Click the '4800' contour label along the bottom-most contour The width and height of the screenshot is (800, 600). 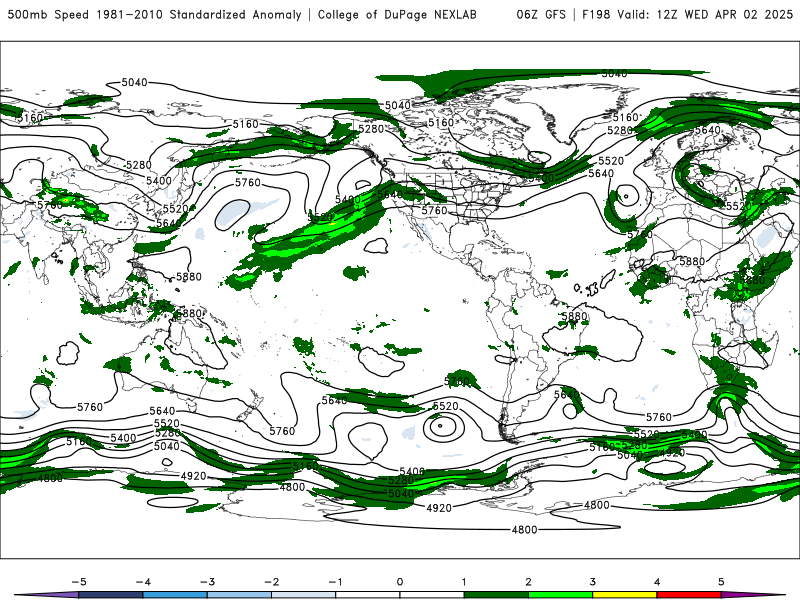point(524,530)
